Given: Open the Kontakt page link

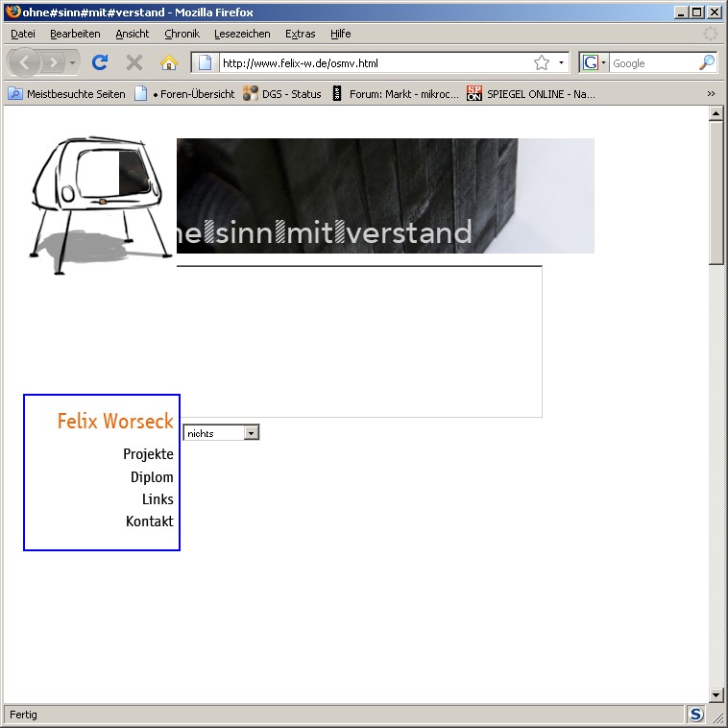Looking at the screenshot, I should pos(150,522).
